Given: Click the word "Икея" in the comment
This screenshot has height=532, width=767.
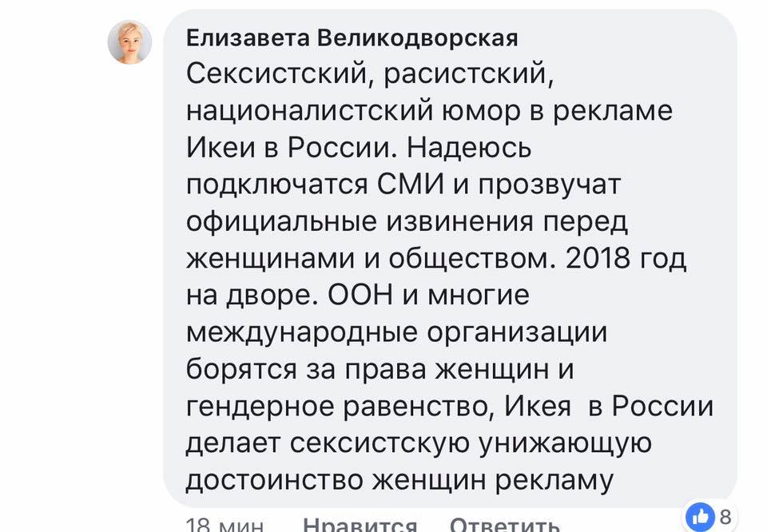Looking at the screenshot, I should click(538, 407).
